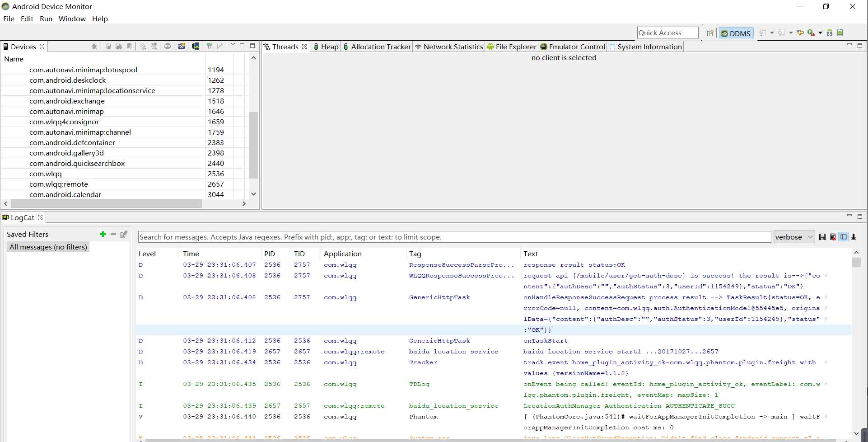
Task: Select com.wlqq4consignor process row
Action: click(125, 122)
